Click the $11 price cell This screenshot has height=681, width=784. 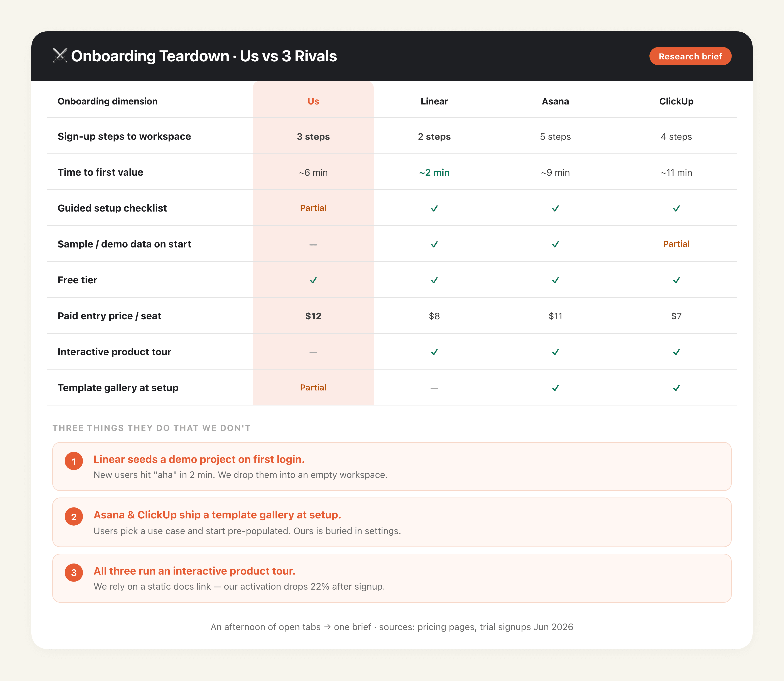point(555,316)
